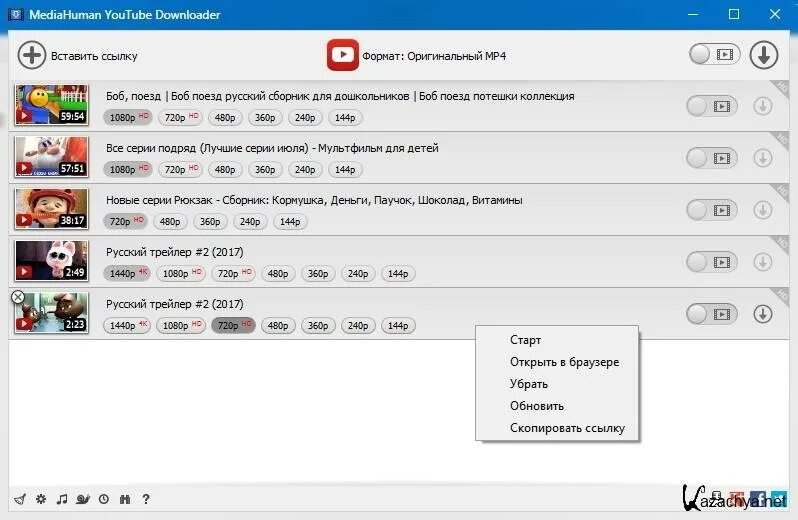Toggle video switch for Новые серии Рюкзак row
Viewport: 798px width, 520px height.
pos(711,210)
